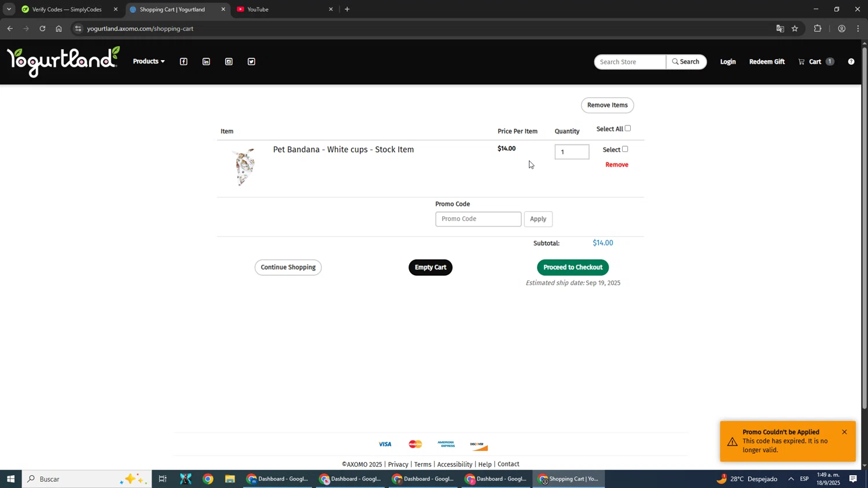The image size is (868, 488).
Task: Open Terms link in footer
Action: [423, 464]
